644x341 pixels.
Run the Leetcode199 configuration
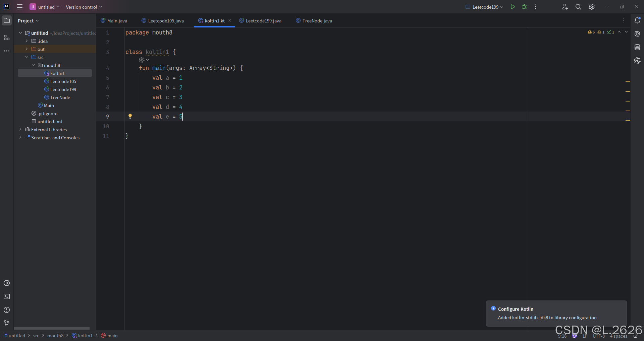(513, 7)
